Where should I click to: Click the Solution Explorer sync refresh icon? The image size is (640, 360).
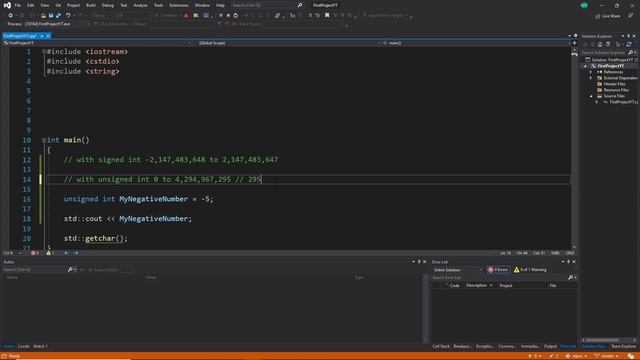pos(629,44)
